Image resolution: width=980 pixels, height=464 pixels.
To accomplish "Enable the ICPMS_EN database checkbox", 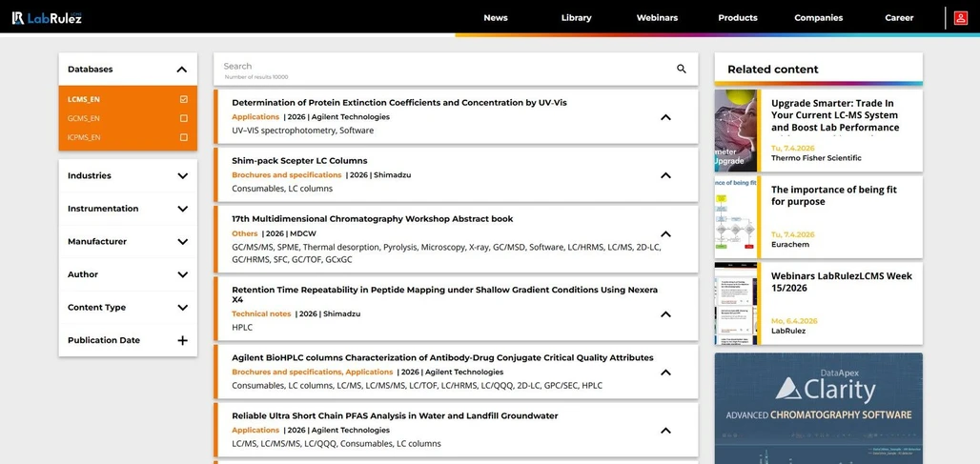I will (x=184, y=137).
